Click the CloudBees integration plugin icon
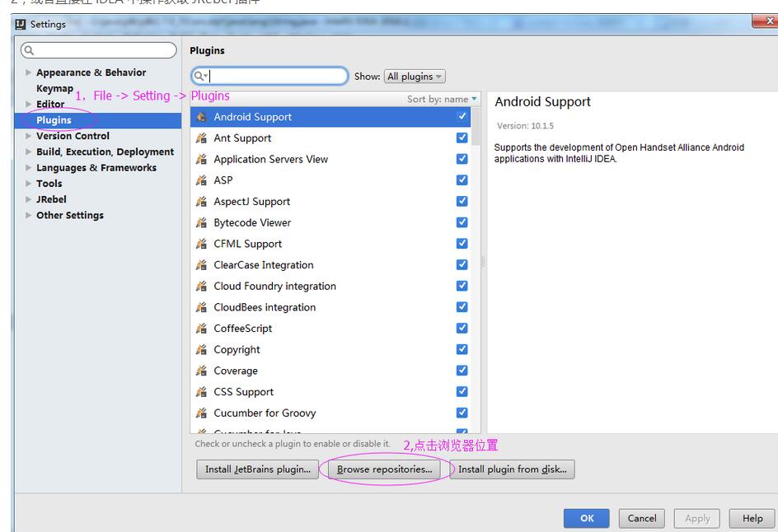The height and width of the screenshot is (532, 778). click(201, 307)
